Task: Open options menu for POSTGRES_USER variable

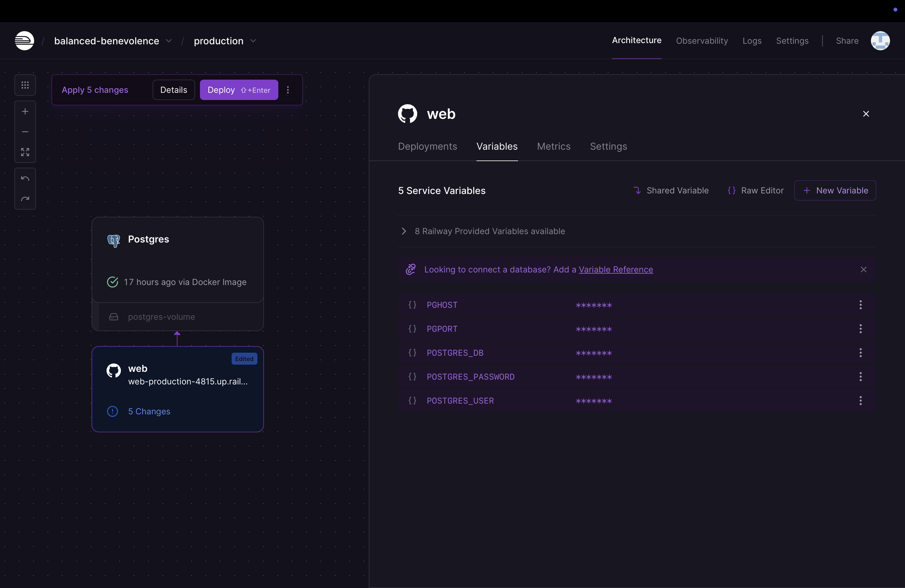Action: coord(860,401)
